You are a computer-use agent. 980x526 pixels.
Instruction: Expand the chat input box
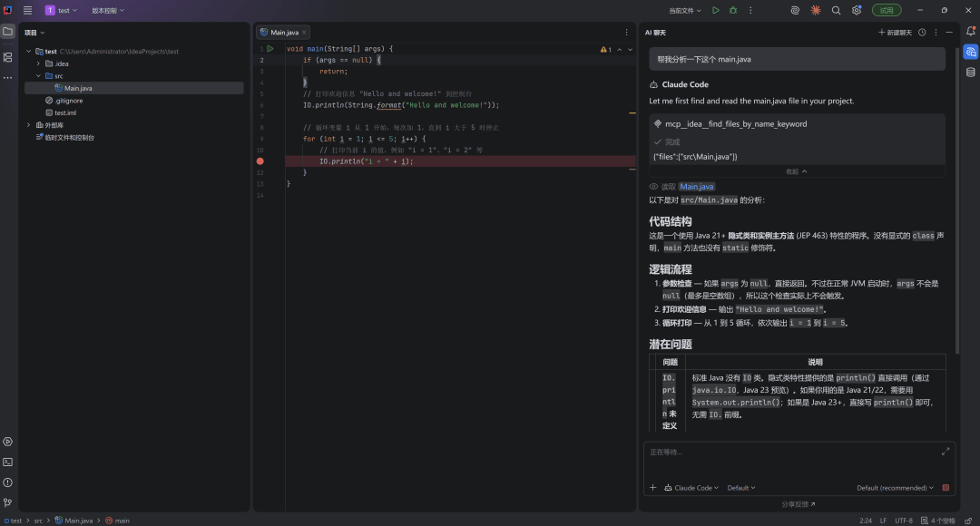pyautogui.click(x=945, y=451)
